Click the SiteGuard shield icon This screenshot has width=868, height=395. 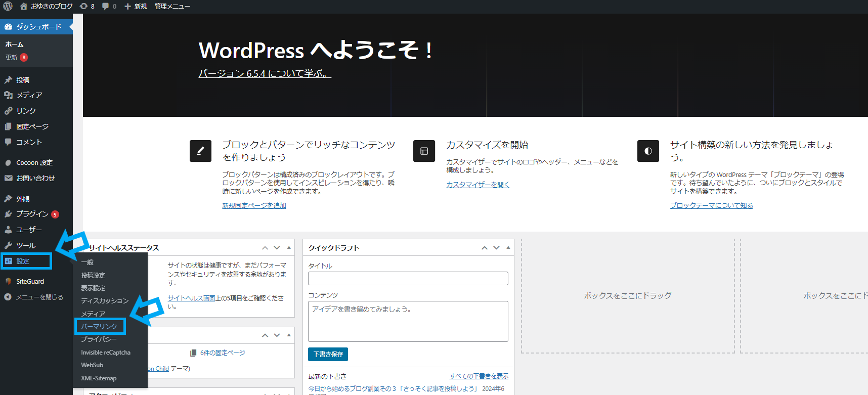pos(8,281)
